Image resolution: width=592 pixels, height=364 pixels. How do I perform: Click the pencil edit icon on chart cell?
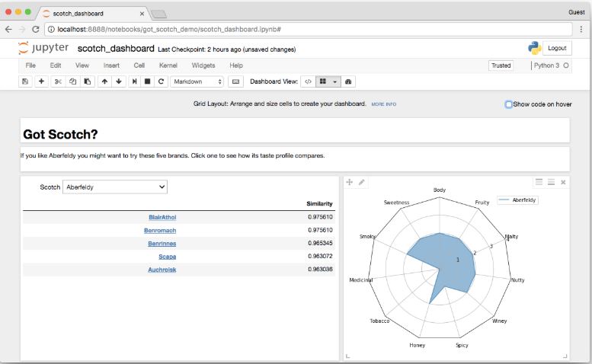click(x=361, y=182)
